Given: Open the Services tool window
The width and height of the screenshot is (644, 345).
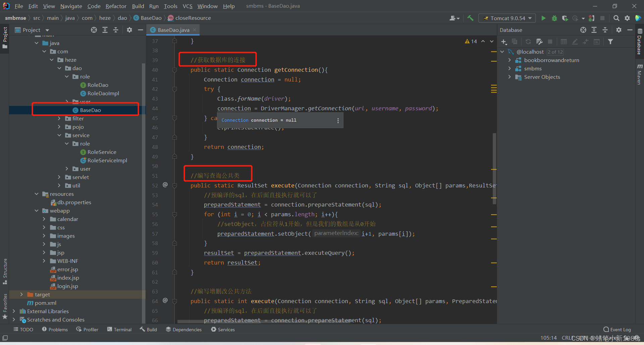Looking at the screenshot, I should click(223, 330).
